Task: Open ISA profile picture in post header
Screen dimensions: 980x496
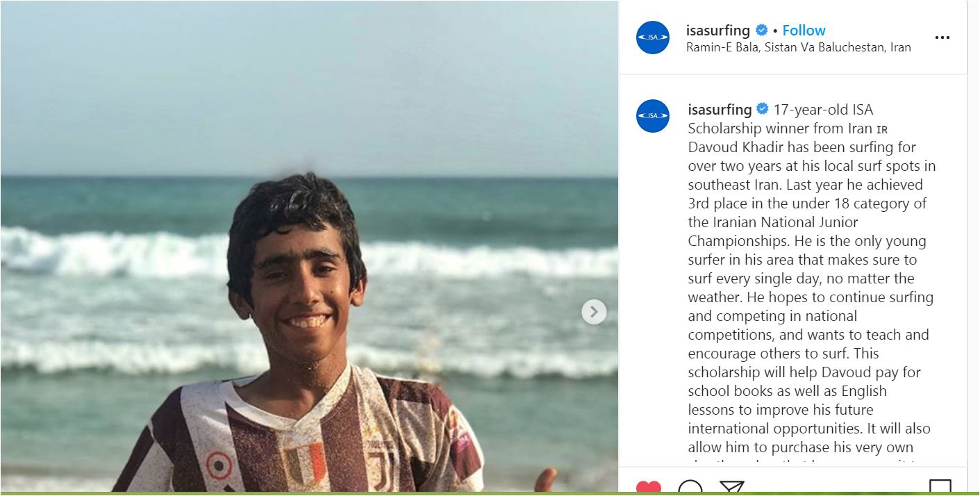Action: 652,38
